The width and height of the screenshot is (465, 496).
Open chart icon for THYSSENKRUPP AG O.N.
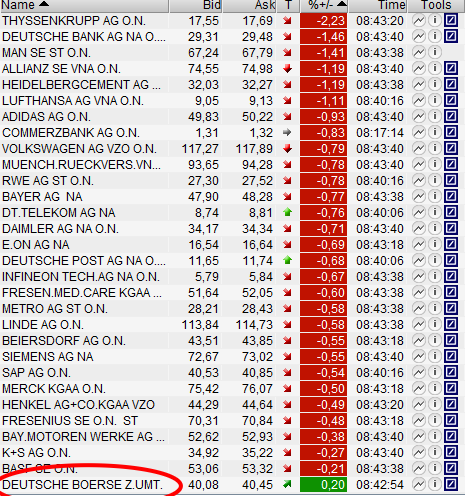(x=419, y=21)
